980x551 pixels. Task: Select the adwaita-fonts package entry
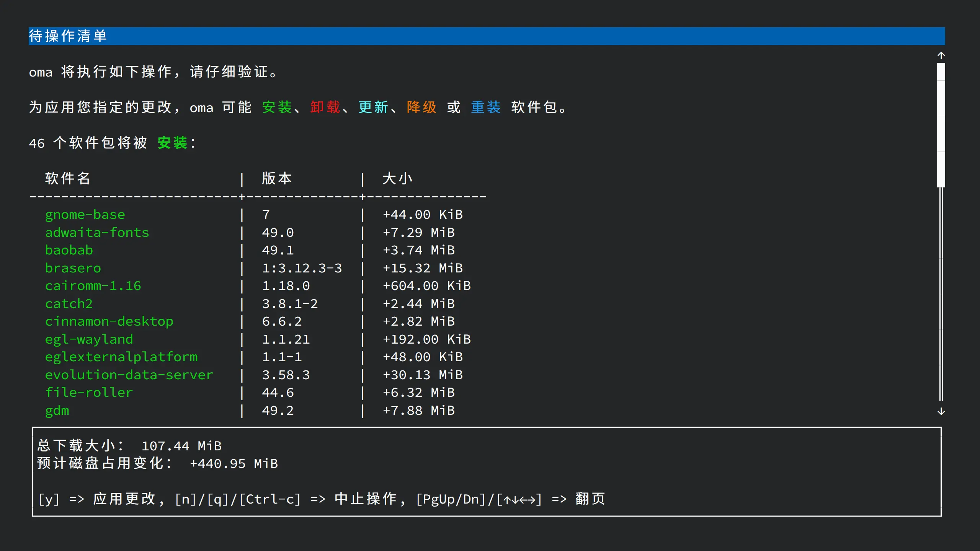click(x=97, y=232)
